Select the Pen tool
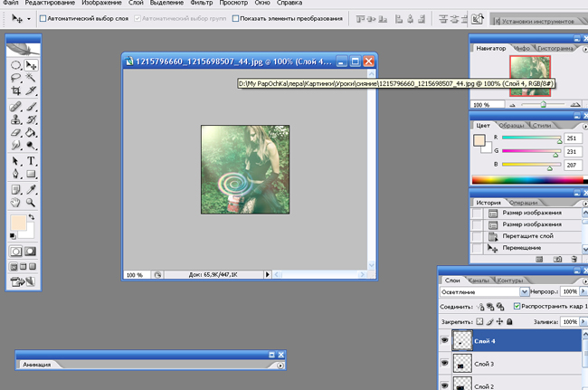 15,174
